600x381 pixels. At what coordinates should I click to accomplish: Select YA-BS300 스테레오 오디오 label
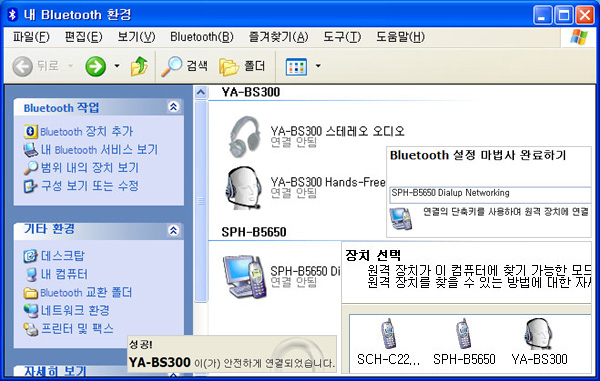pos(338,131)
